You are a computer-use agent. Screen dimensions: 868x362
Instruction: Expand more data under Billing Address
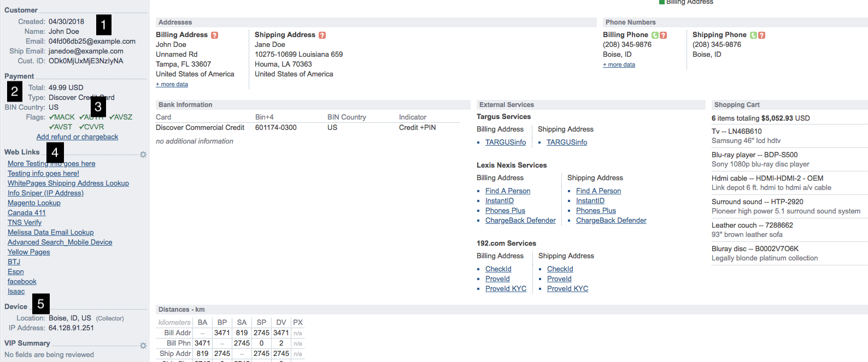[172, 84]
